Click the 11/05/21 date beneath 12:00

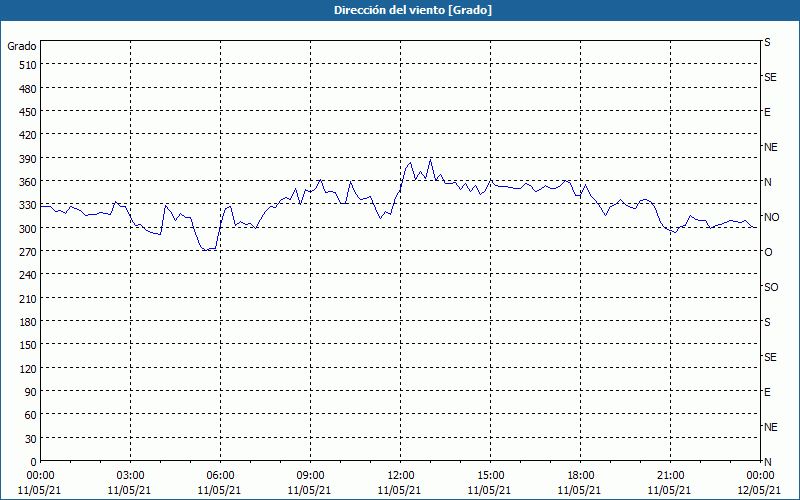pos(399,490)
